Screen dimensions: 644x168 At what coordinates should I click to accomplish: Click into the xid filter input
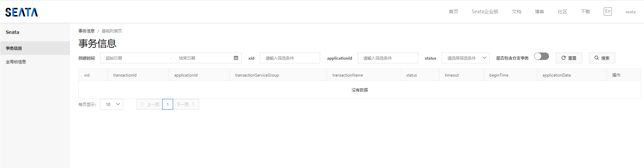click(x=290, y=58)
